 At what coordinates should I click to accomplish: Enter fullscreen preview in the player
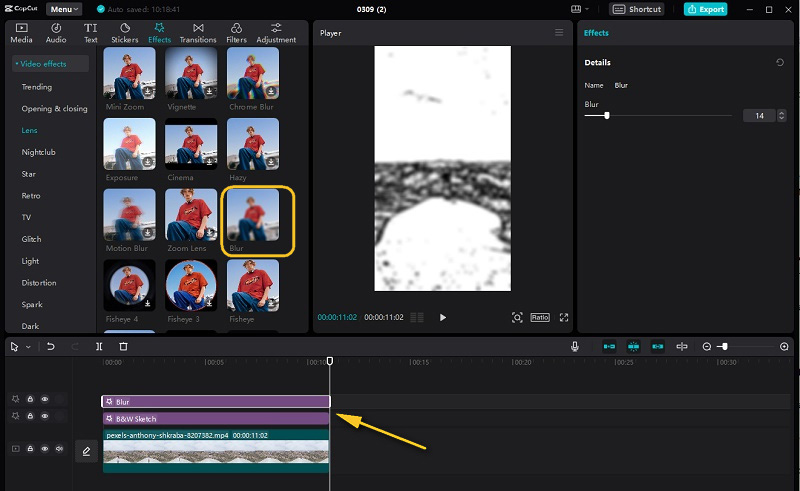[564, 317]
